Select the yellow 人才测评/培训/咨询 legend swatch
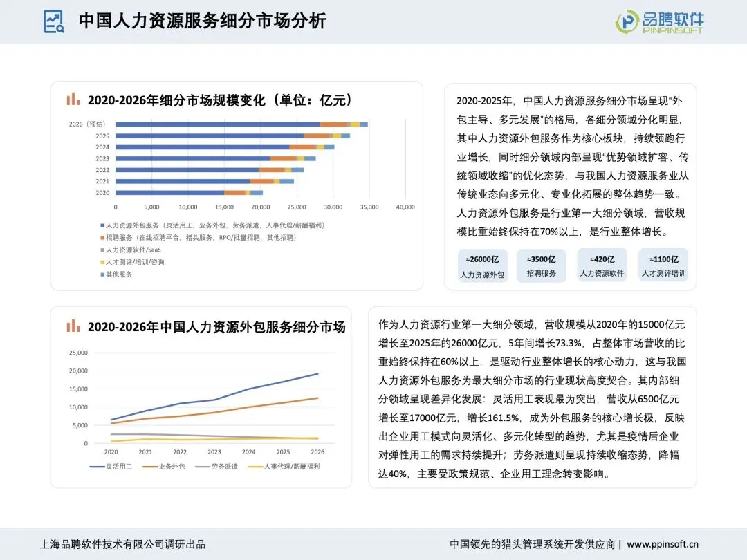 coord(102,262)
